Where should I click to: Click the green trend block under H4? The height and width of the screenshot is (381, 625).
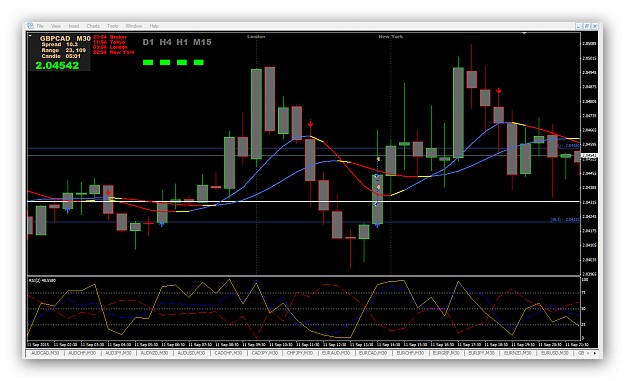pyautogui.click(x=165, y=62)
